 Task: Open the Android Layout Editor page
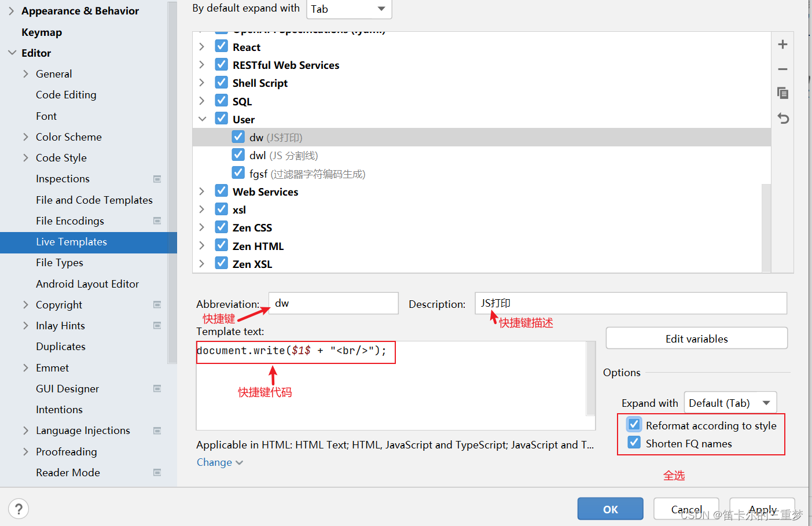pos(87,284)
